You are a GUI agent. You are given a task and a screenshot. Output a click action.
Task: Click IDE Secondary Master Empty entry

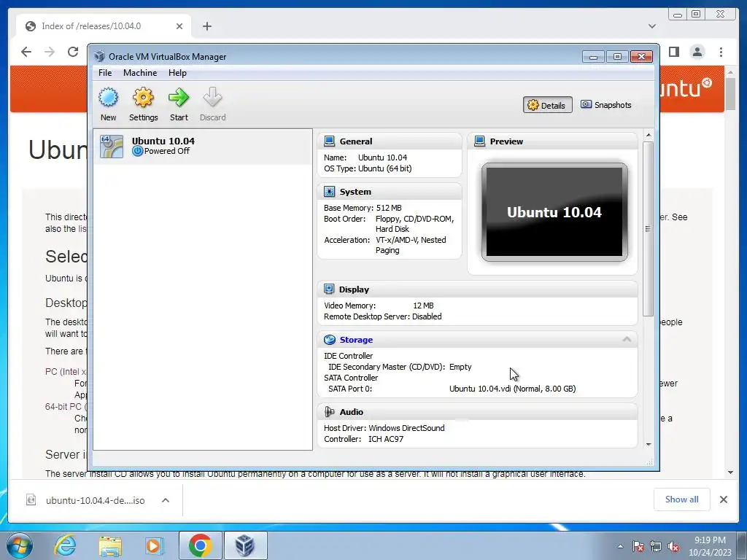click(x=400, y=367)
